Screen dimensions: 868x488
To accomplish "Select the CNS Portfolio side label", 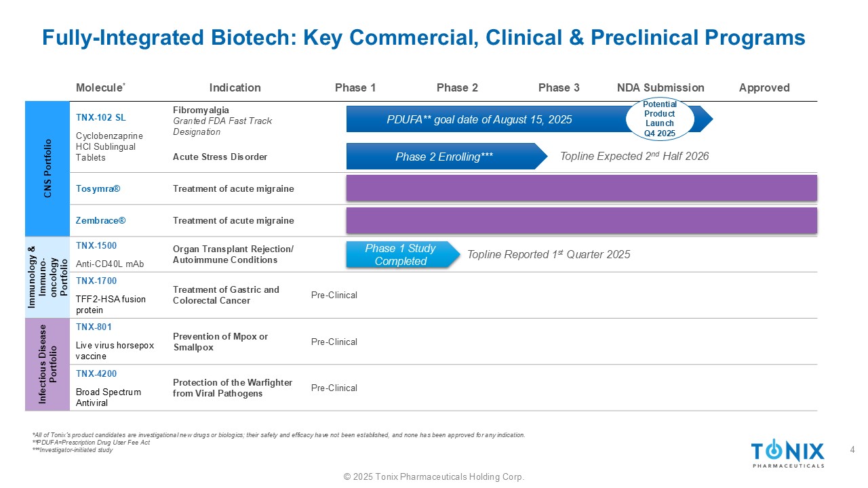I will [x=47, y=169].
